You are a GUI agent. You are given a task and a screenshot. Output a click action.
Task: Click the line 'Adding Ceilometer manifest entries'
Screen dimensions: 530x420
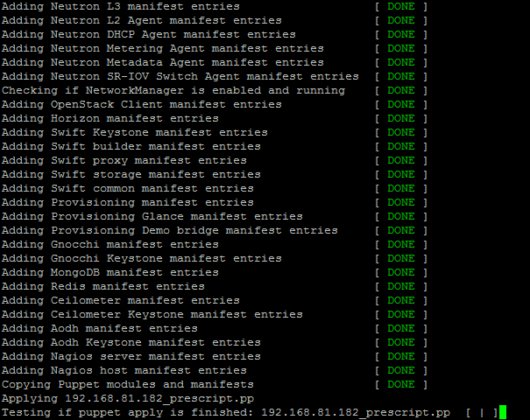pyautogui.click(x=121, y=301)
